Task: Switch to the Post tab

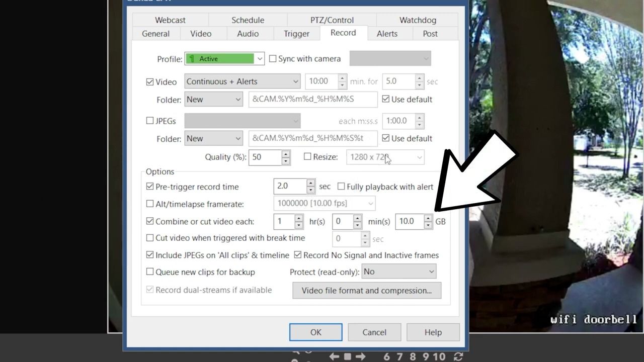Action: [430, 34]
